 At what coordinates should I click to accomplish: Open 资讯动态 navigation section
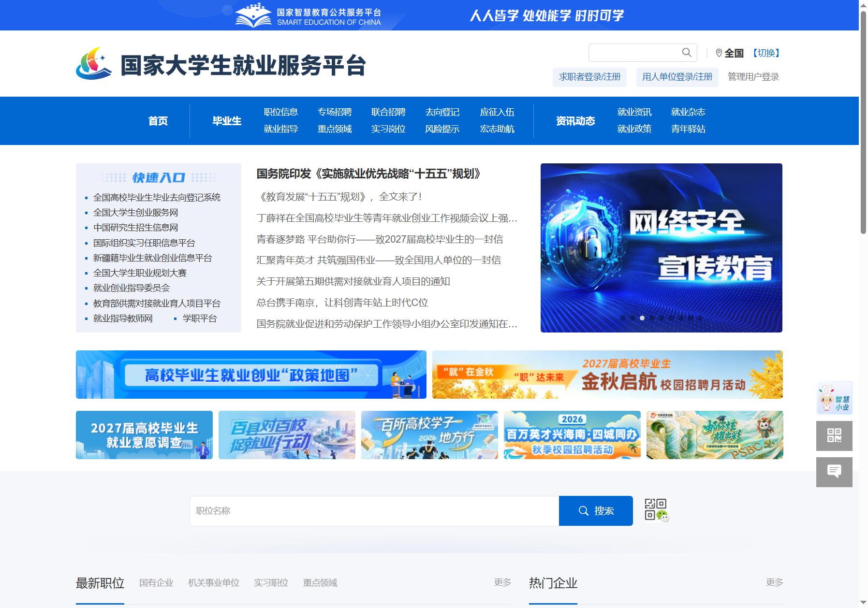pyautogui.click(x=575, y=121)
